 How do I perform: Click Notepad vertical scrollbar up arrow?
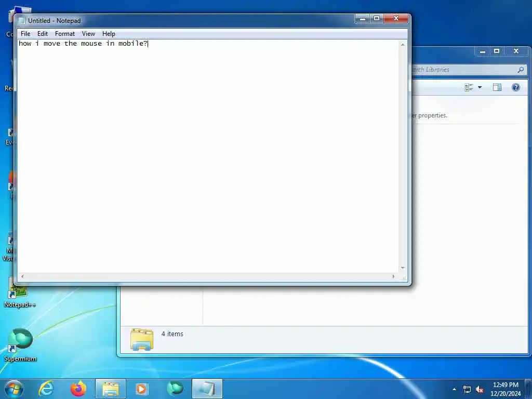pos(403,45)
